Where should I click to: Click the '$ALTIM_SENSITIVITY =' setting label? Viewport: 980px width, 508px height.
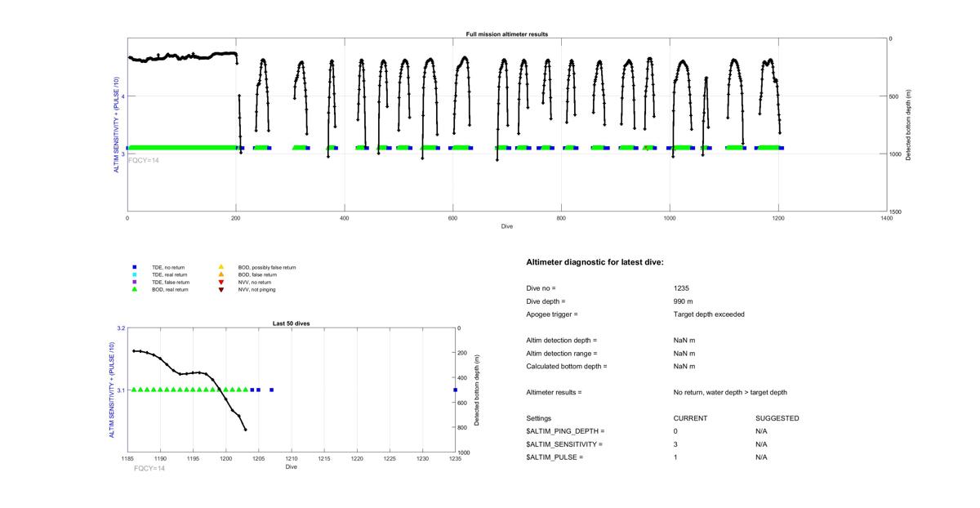coord(564,444)
